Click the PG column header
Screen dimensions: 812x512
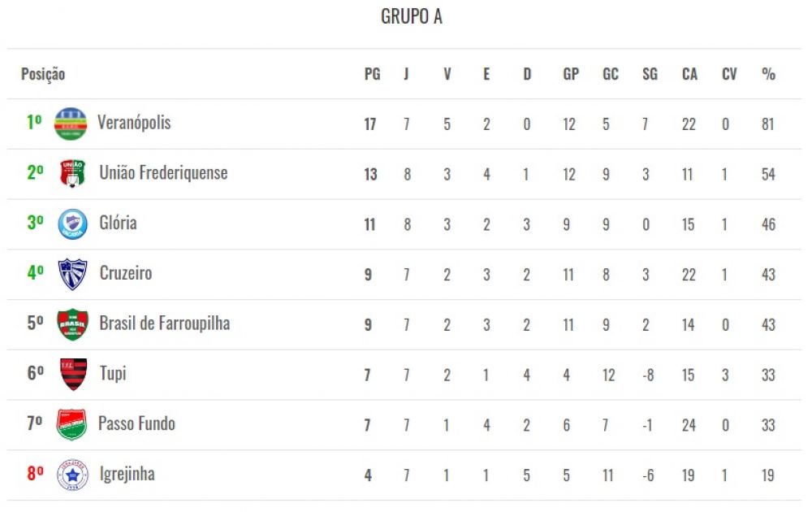coord(373,74)
